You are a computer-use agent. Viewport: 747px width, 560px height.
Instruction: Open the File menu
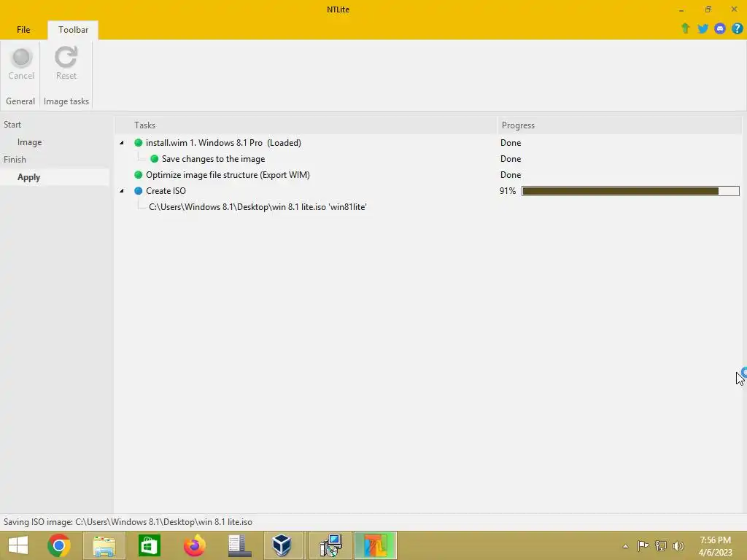23,29
